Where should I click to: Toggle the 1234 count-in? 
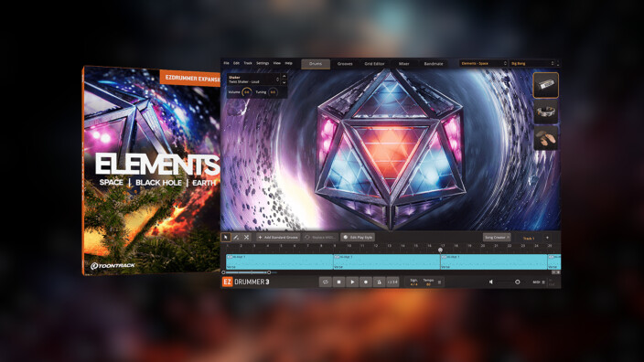click(x=392, y=282)
